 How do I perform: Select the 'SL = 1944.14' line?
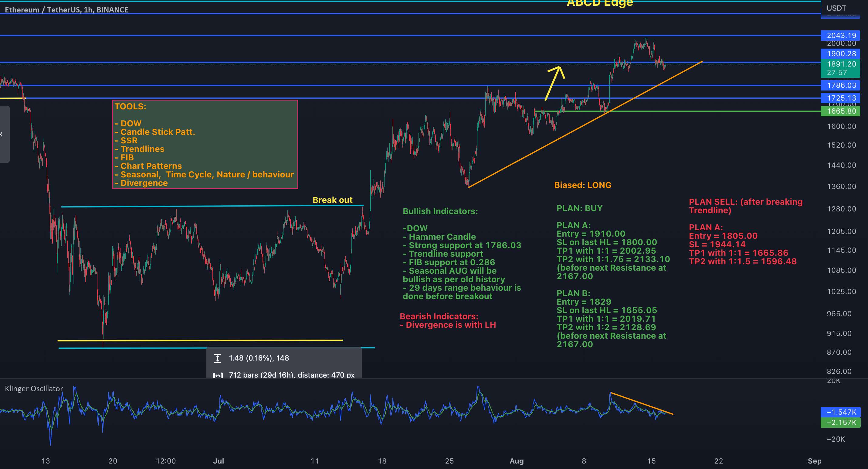[717, 244]
